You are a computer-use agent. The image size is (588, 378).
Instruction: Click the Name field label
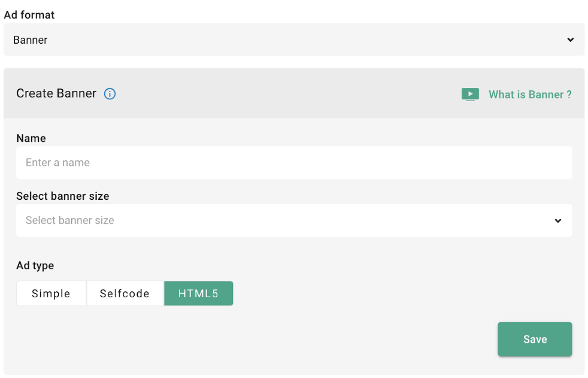tap(31, 138)
